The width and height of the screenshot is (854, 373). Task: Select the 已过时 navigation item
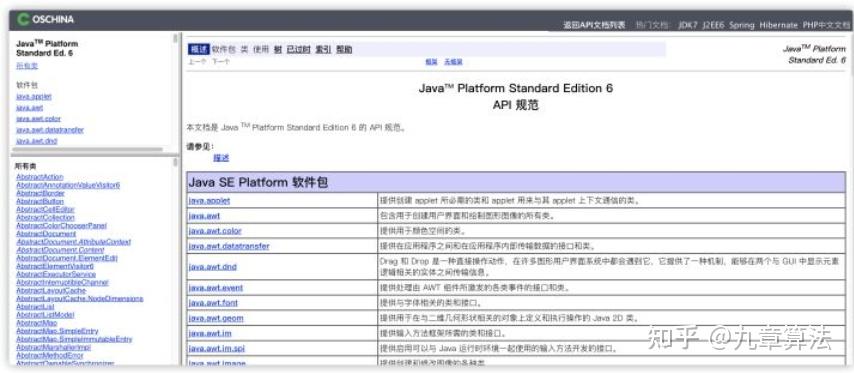tap(298, 50)
